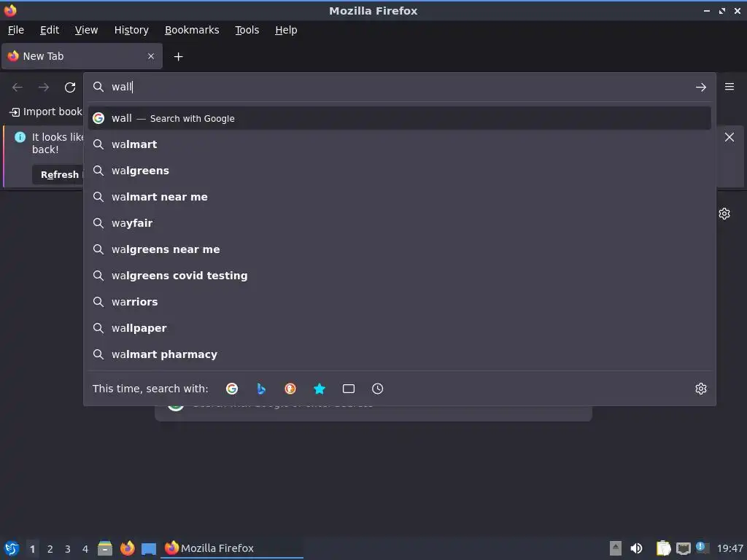Select the 'wayfair' suggestion
Image resolution: width=747 pixels, height=560 pixels.
tap(399, 223)
